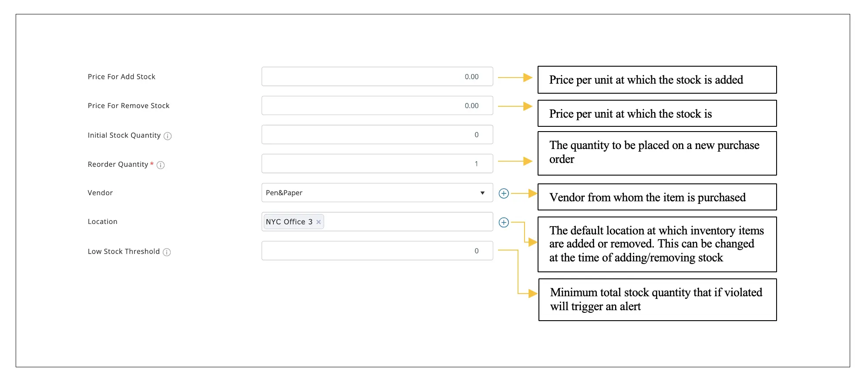Click the info icon next to Reorder Quantity

tap(161, 165)
